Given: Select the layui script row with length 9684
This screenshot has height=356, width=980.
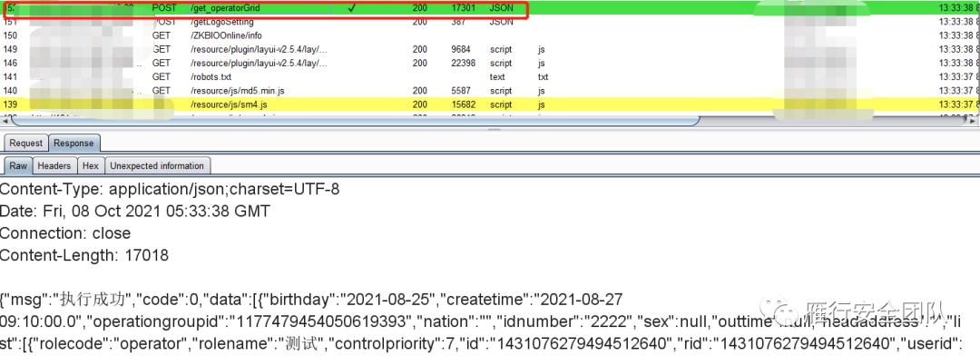Looking at the screenshot, I should coord(490,49).
